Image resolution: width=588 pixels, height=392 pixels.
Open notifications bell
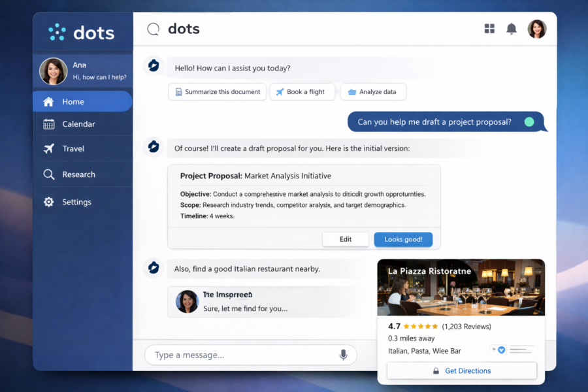click(512, 29)
